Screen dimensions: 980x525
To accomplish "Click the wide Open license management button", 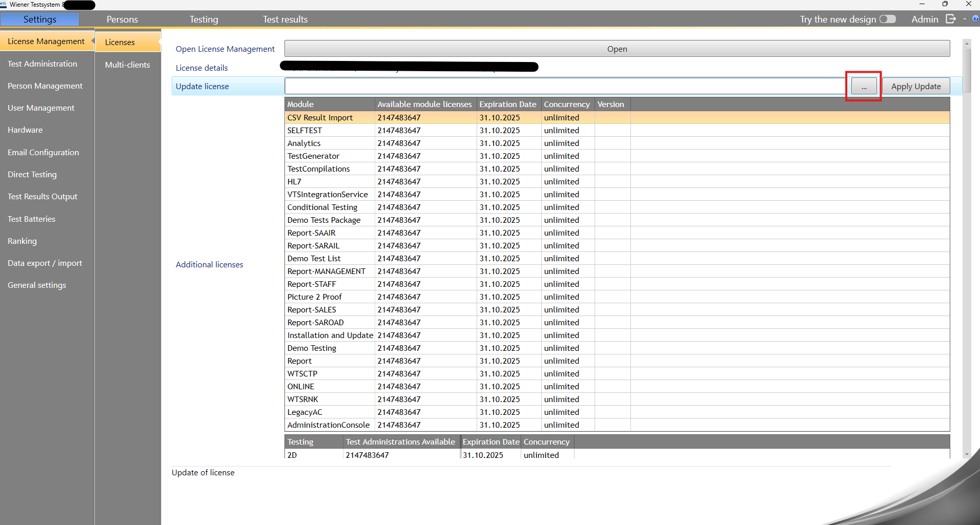I will click(x=617, y=49).
